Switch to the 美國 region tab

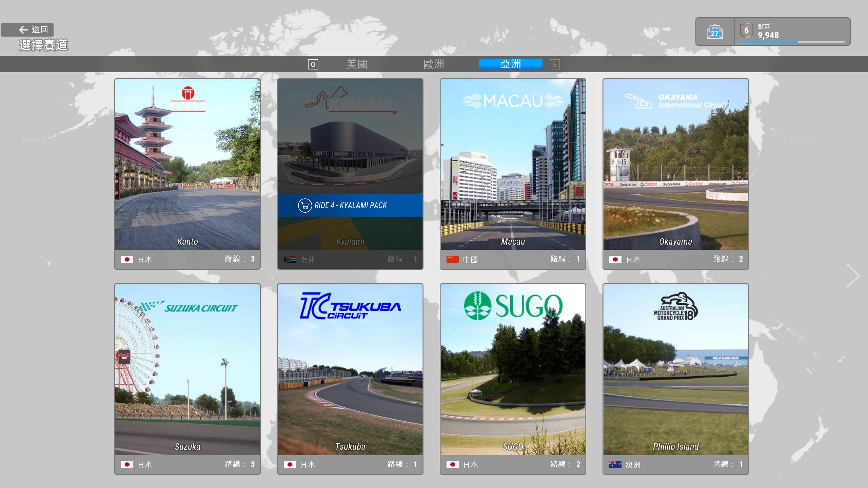click(x=357, y=64)
